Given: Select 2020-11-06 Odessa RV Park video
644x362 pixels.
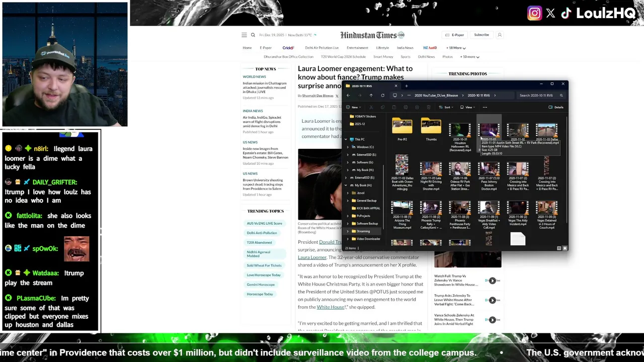Looking at the screenshot, I should [x=460, y=176].
